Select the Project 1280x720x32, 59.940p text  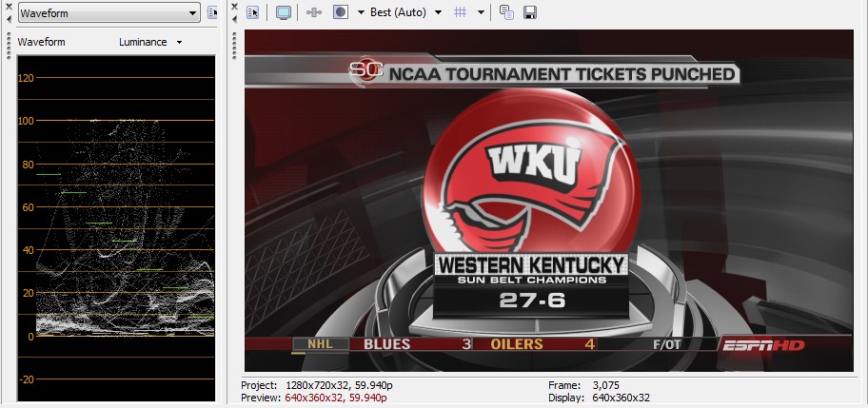317,385
